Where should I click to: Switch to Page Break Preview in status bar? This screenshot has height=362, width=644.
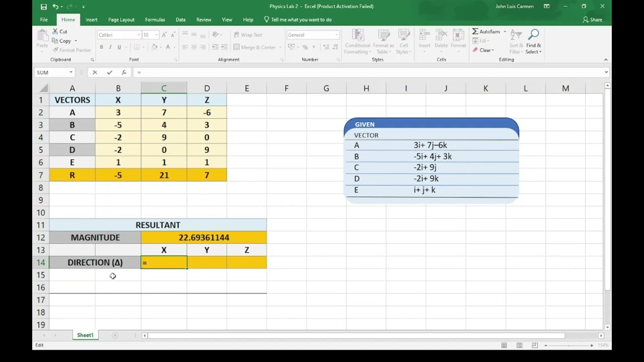point(534,345)
